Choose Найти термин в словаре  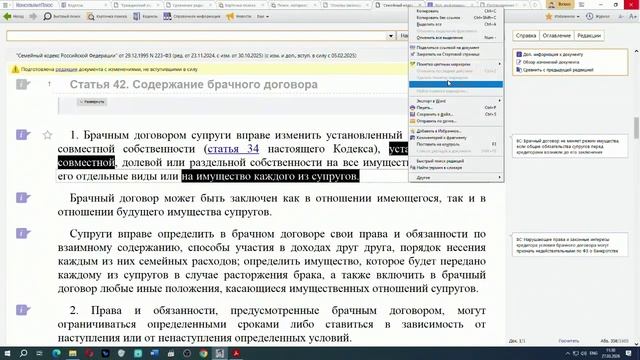pyautogui.click(x=456, y=168)
